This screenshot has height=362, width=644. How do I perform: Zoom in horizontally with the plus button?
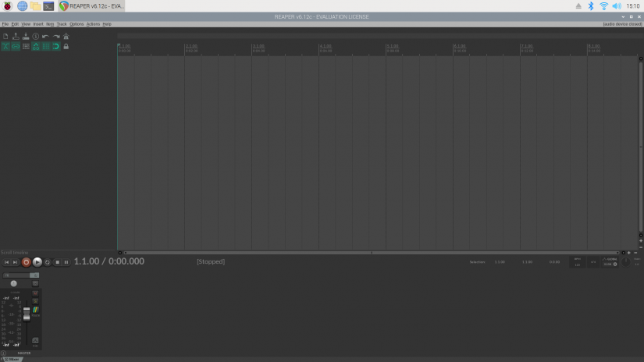[x=629, y=253]
